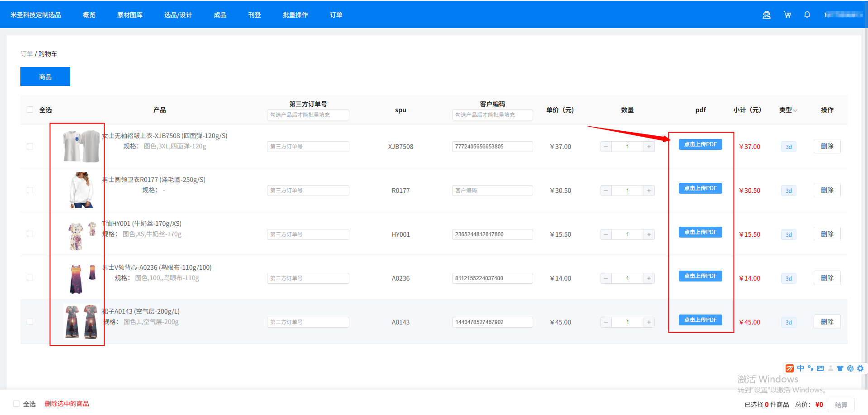Click the 男士圆领卫衣 product thumbnail
The image size is (868, 415).
pyautogui.click(x=81, y=190)
